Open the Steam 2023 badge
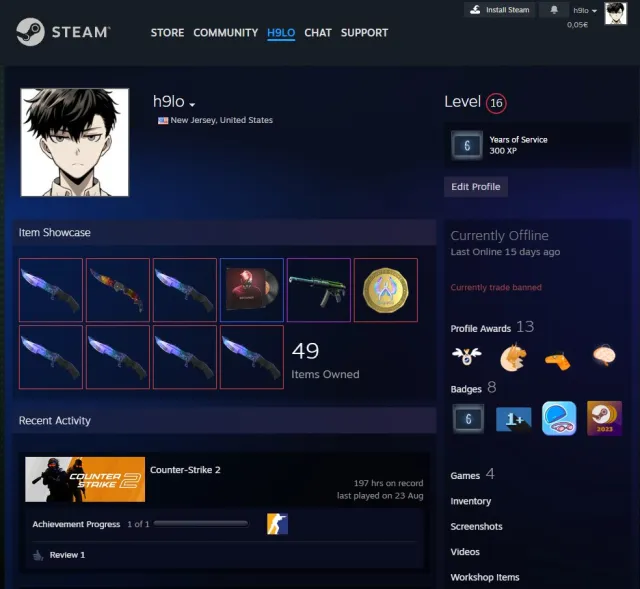The height and width of the screenshot is (589, 640). pyautogui.click(x=604, y=418)
